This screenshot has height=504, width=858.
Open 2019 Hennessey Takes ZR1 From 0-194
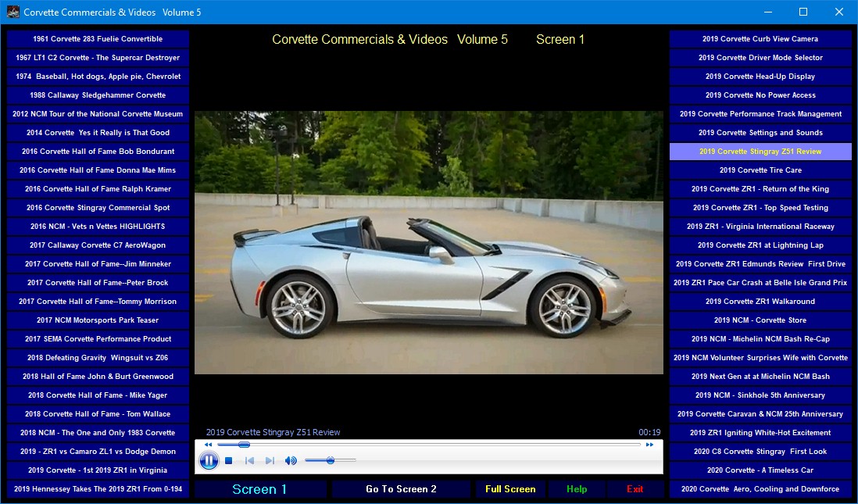pyautogui.click(x=98, y=489)
